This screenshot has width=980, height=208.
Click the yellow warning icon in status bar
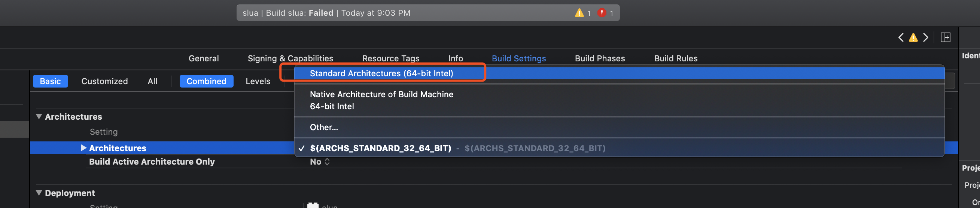click(579, 13)
